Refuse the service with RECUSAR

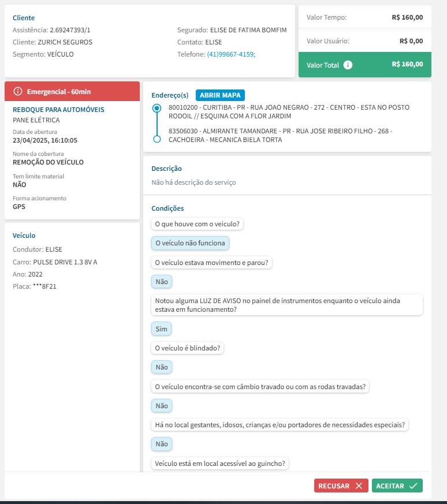(341, 486)
